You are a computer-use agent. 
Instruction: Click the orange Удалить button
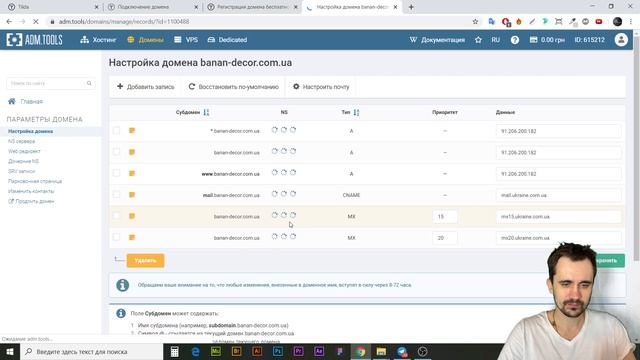[145, 260]
